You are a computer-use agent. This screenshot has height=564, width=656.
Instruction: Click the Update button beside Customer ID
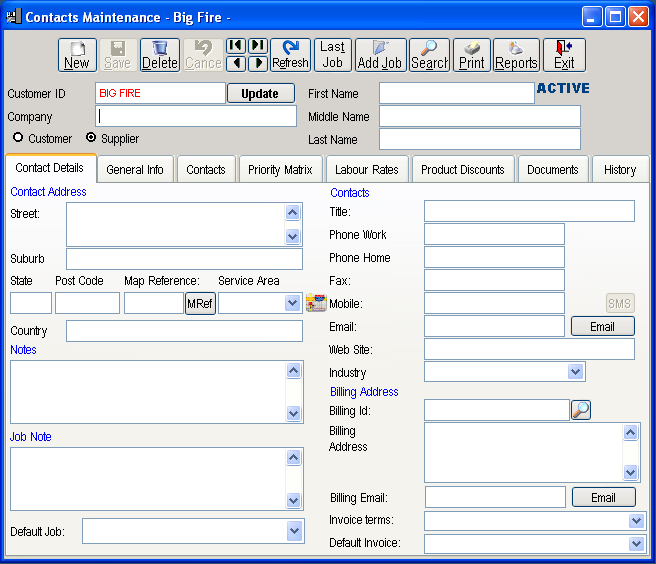coord(260,93)
